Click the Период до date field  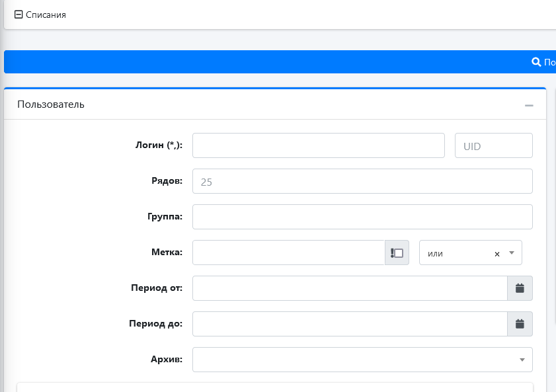349,324
